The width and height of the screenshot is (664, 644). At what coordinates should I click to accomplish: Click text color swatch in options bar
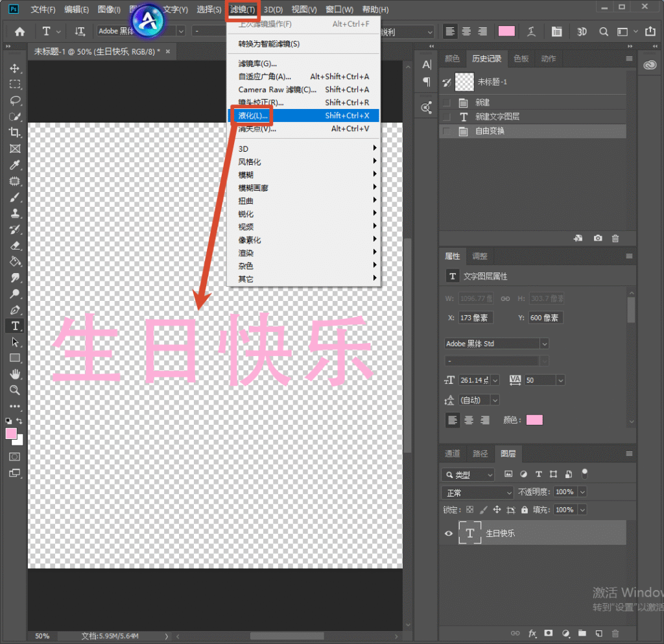(506, 31)
